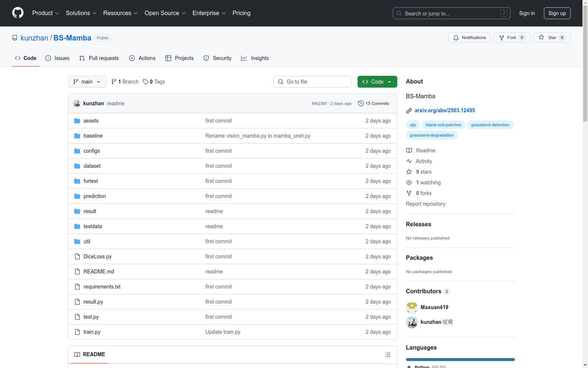Image resolution: width=588 pixels, height=368 pixels.
Task: Open the Pull requests tab
Action: pos(99,58)
